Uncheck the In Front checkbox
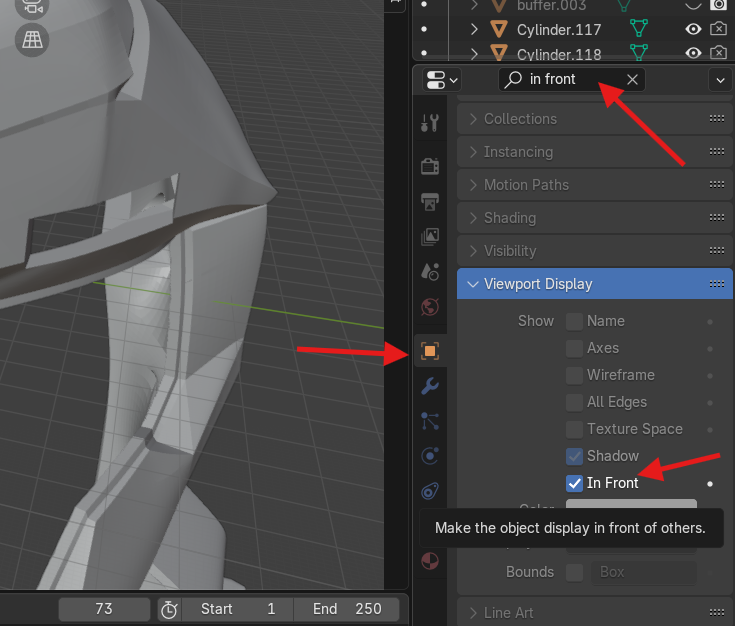This screenshot has height=626, width=735. (x=574, y=483)
